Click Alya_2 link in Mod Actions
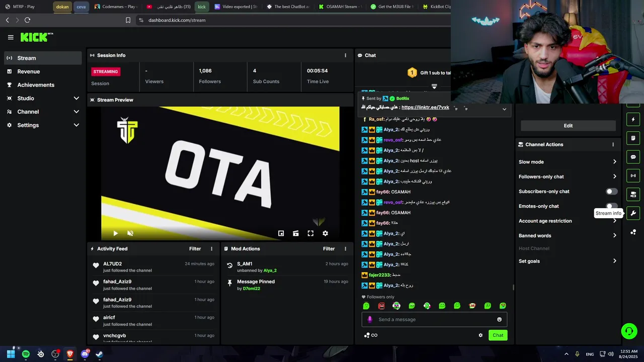Screen dimensions: 644x362 [270, 270]
